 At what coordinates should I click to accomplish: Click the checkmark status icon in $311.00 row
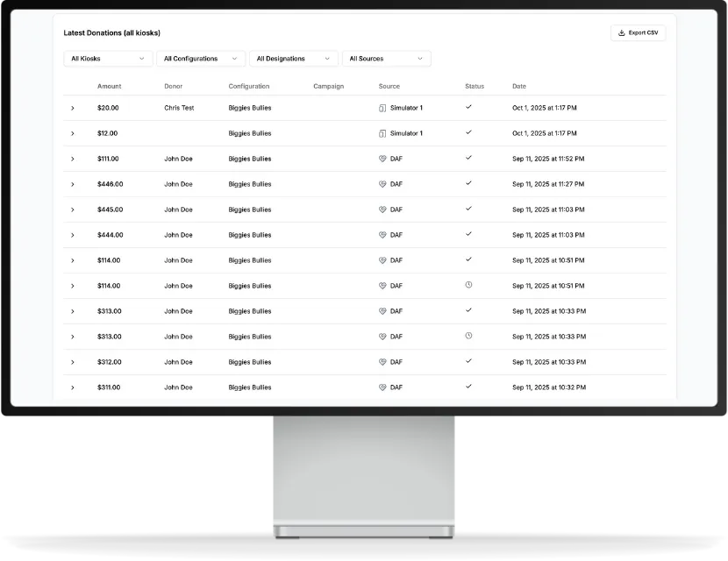coord(468,387)
